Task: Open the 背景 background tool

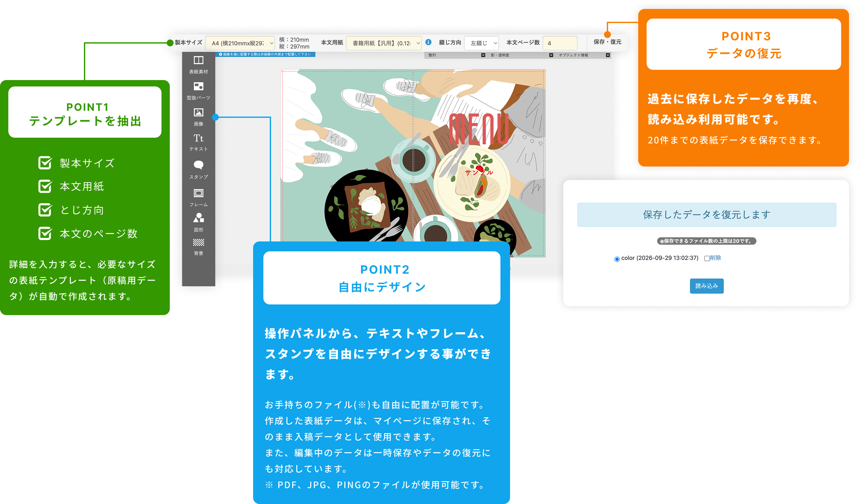Action: 199,247
